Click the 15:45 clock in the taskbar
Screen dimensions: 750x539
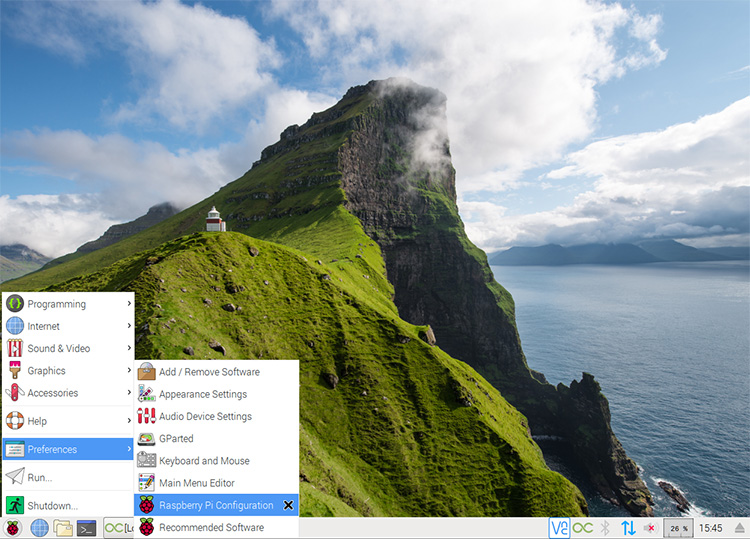point(711,528)
